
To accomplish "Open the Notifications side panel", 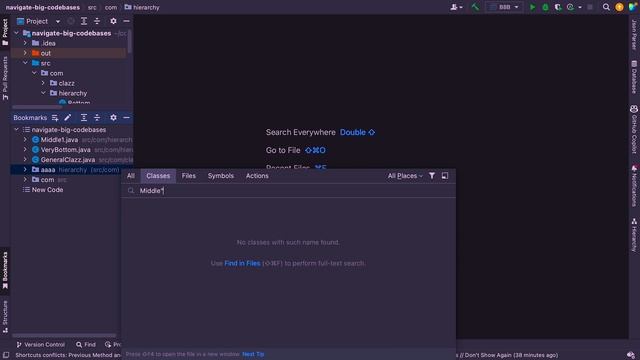I will pos(634,186).
